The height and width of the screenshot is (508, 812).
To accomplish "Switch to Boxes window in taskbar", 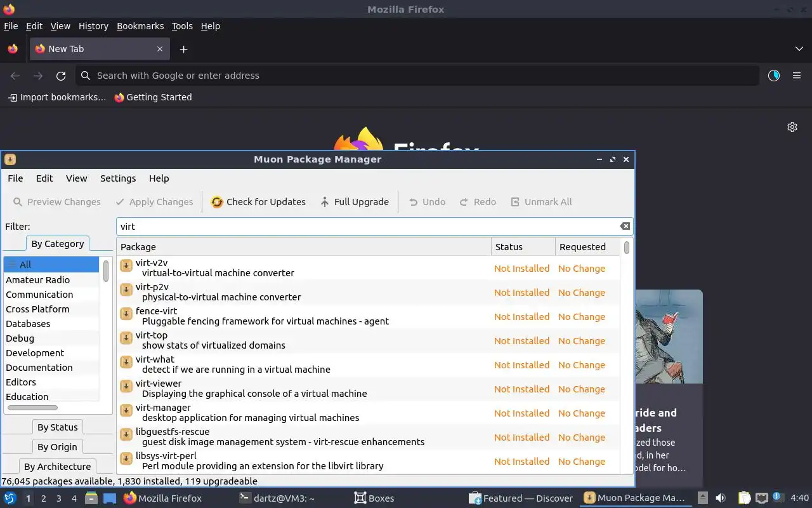I will click(x=374, y=498).
